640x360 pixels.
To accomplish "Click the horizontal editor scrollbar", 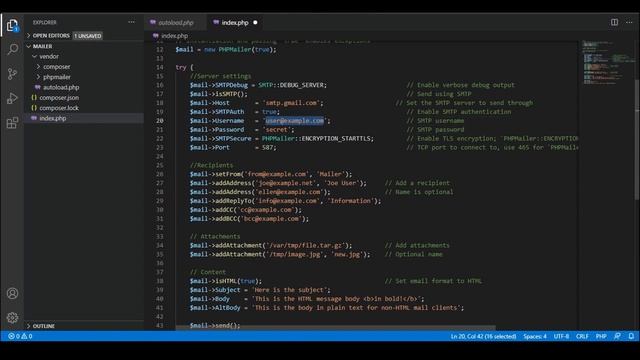I will click(x=336, y=328).
